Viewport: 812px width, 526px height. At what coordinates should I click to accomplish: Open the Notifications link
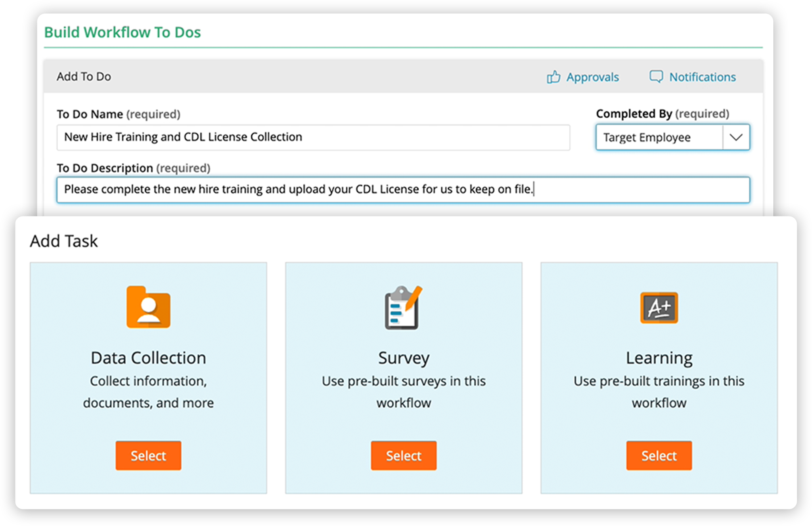[702, 77]
